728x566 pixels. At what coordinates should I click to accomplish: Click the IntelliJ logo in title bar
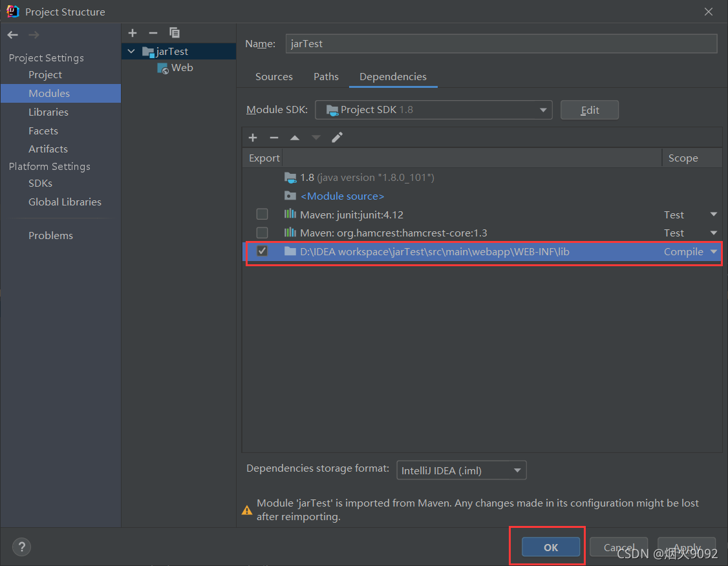pyautogui.click(x=12, y=11)
